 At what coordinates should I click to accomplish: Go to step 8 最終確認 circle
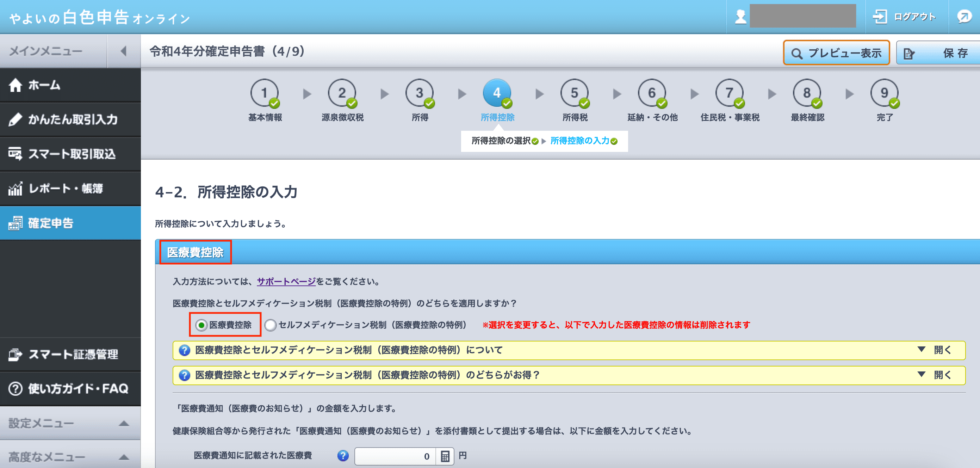coord(807,93)
